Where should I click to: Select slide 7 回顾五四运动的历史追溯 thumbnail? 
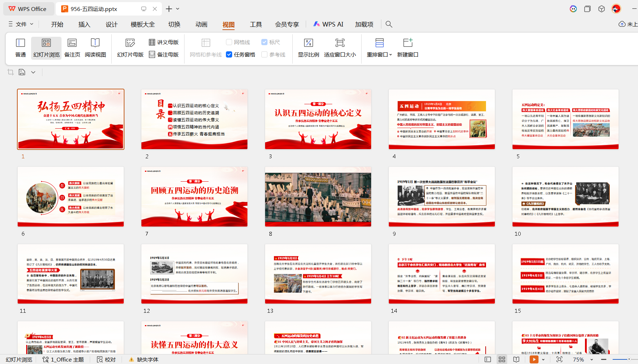click(194, 196)
